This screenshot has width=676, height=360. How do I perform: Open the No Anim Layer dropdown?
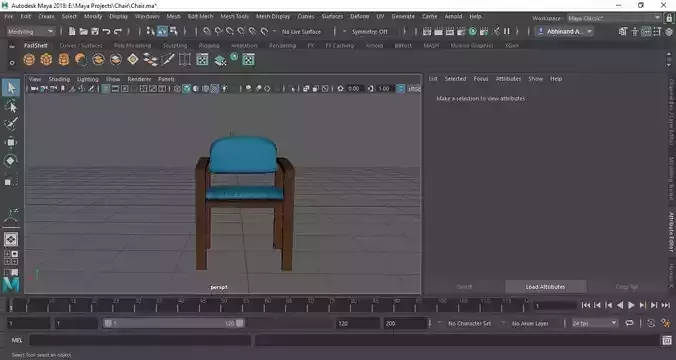tap(531, 323)
